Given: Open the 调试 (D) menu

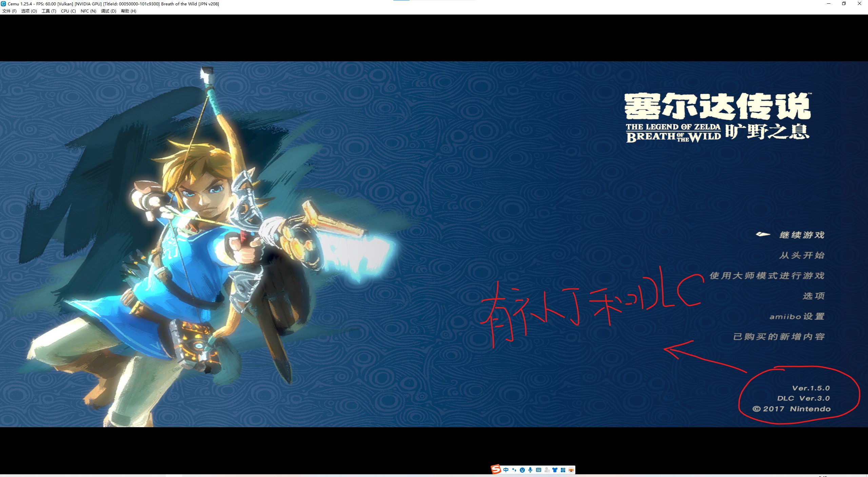Looking at the screenshot, I should (108, 11).
